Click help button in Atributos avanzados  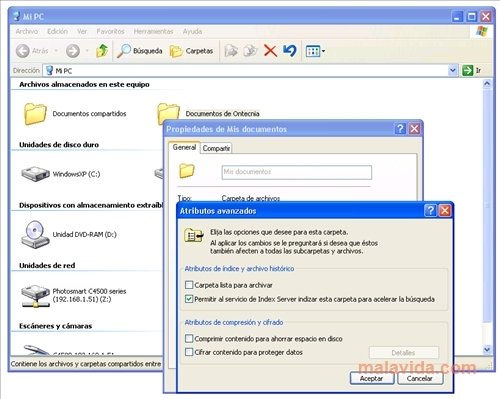pyautogui.click(x=431, y=210)
